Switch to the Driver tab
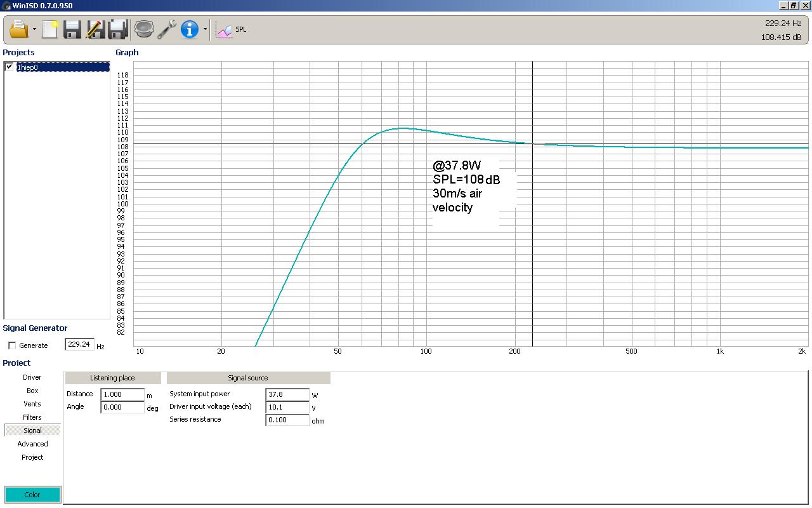Screen dimensions: 812x508 click(x=32, y=377)
